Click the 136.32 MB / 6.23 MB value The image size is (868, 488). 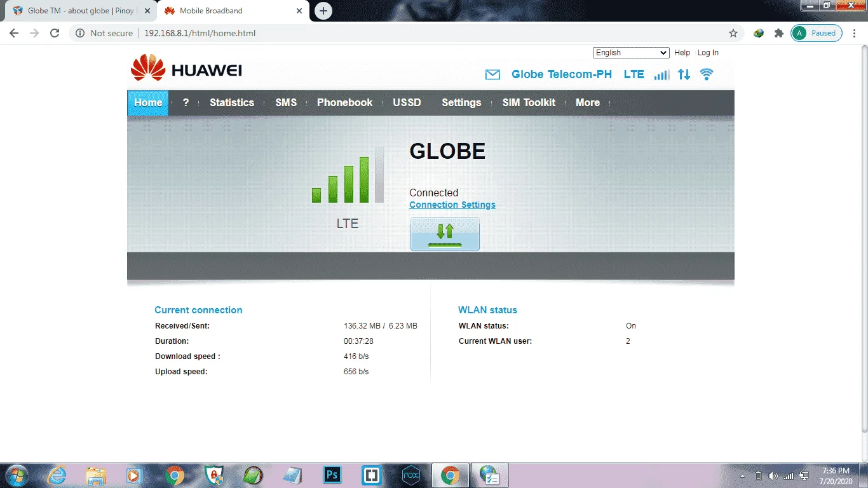pos(381,326)
